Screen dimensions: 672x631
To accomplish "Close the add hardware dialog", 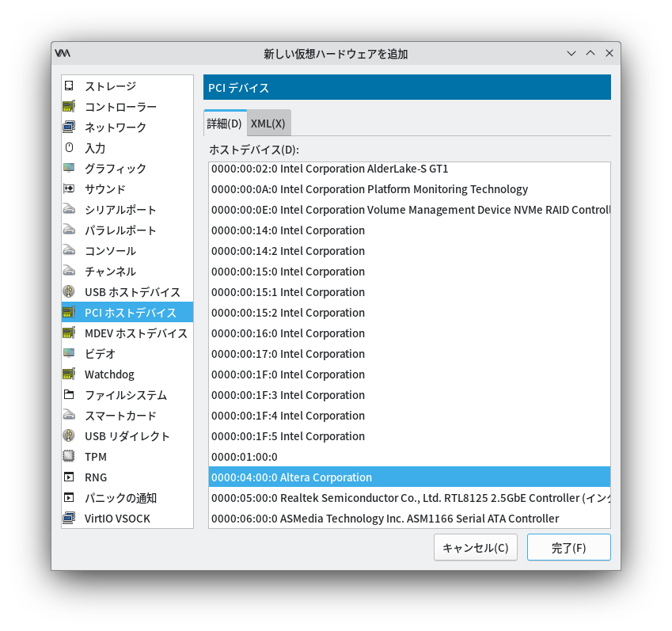I will click(609, 53).
